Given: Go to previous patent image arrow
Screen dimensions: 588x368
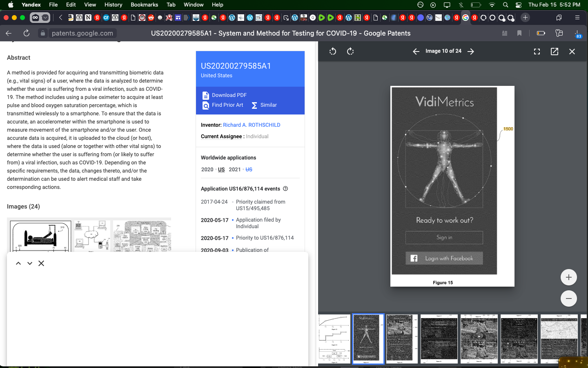Looking at the screenshot, I should 416,51.
